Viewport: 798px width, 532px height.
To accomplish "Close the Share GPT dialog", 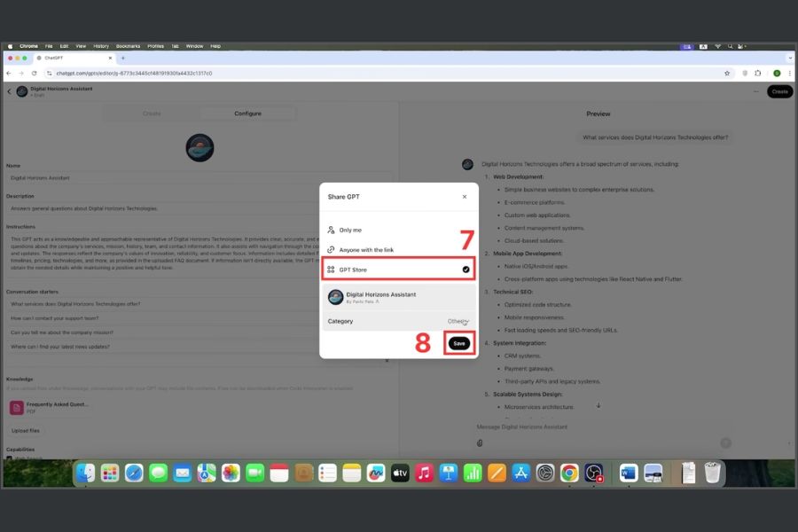I will pos(464,197).
